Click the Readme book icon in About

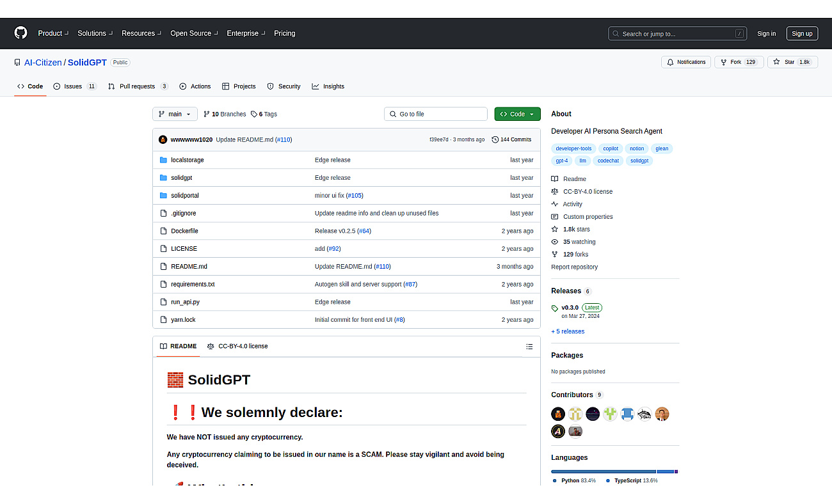555,179
